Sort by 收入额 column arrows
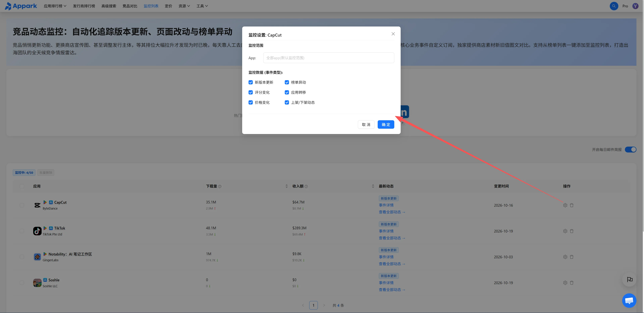Image resolution: width=644 pixels, height=313 pixels. (373, 186)
